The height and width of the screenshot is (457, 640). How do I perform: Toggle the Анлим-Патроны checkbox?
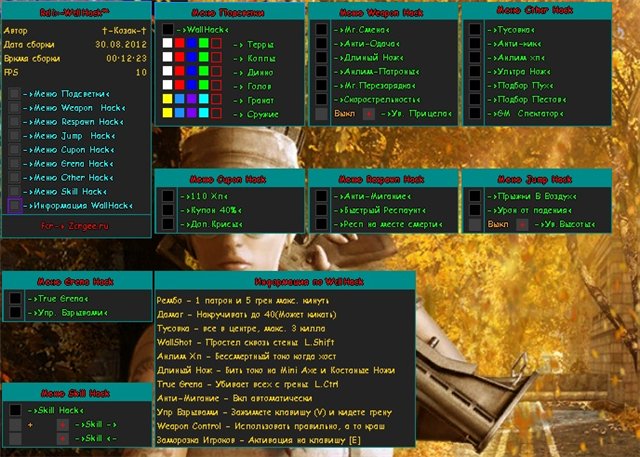[x=321, y=71]
